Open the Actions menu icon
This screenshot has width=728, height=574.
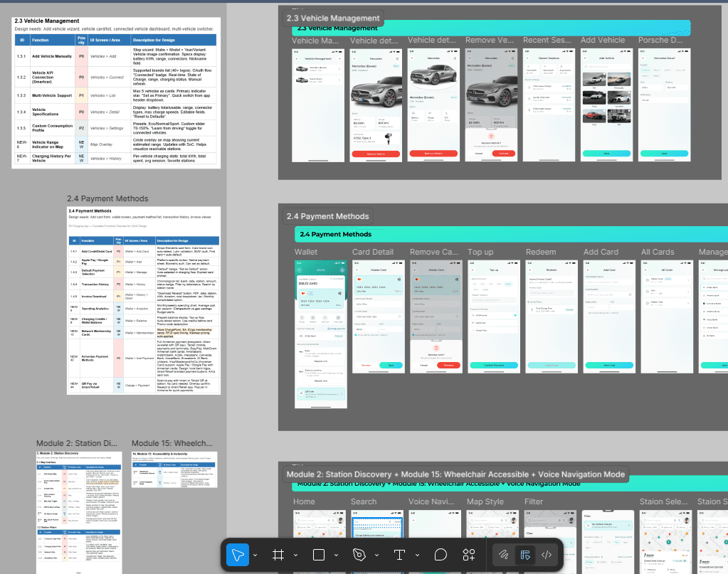point(469,555)
